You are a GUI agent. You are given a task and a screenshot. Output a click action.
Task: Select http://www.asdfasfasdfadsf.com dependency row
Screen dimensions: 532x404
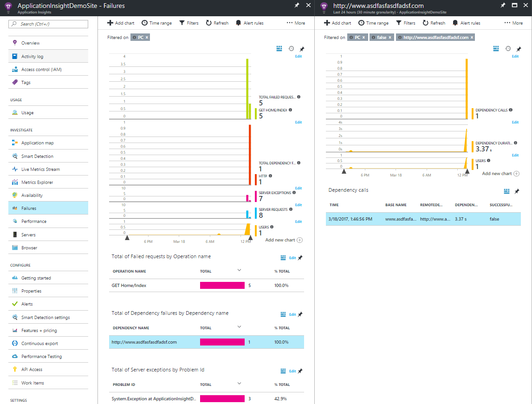[206, 342]
